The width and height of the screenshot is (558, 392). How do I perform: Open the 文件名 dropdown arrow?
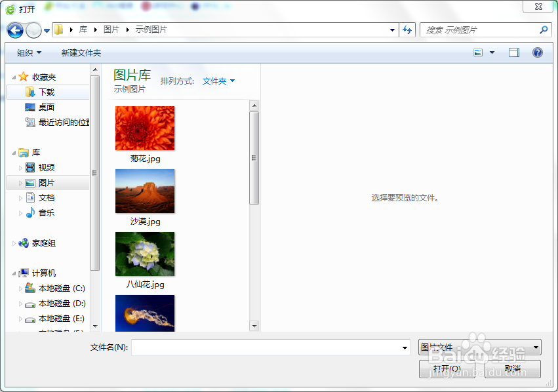(x=405, y=347)
